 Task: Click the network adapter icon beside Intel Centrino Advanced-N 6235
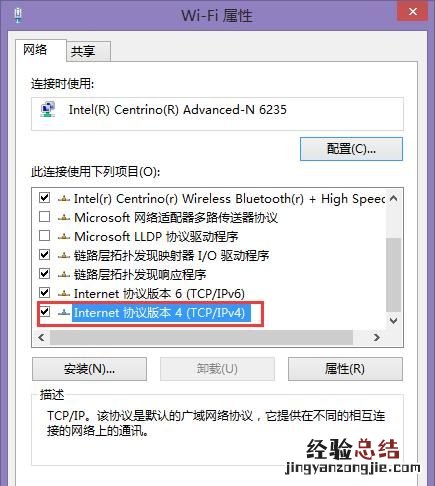[x=48, y=110]
